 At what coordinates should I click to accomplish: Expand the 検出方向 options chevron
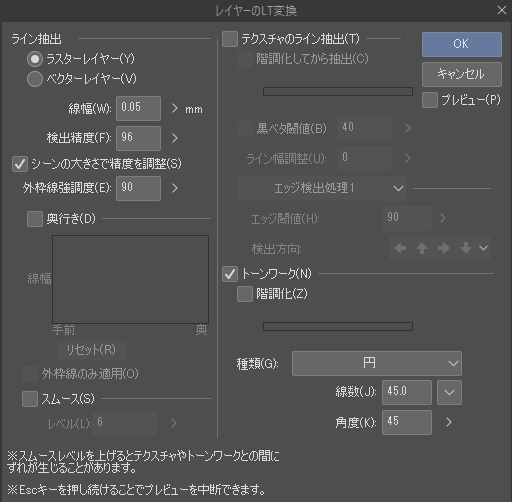(x=484, y=248)
